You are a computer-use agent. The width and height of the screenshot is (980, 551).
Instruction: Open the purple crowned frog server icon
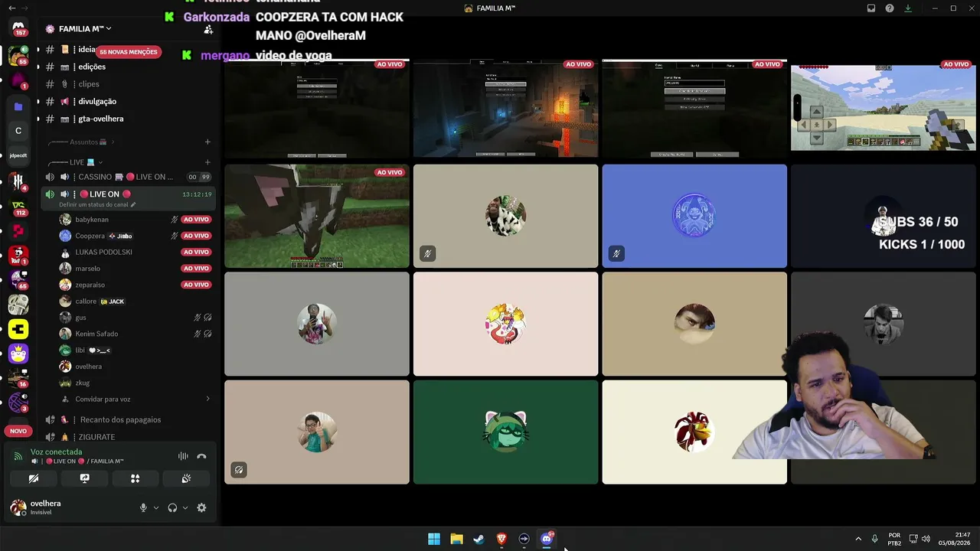click(18, 354)
